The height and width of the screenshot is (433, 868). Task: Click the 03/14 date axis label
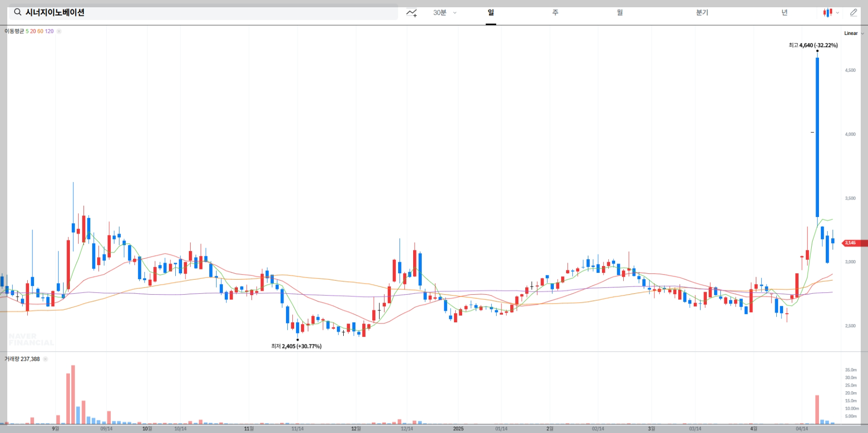pos(695,429)
